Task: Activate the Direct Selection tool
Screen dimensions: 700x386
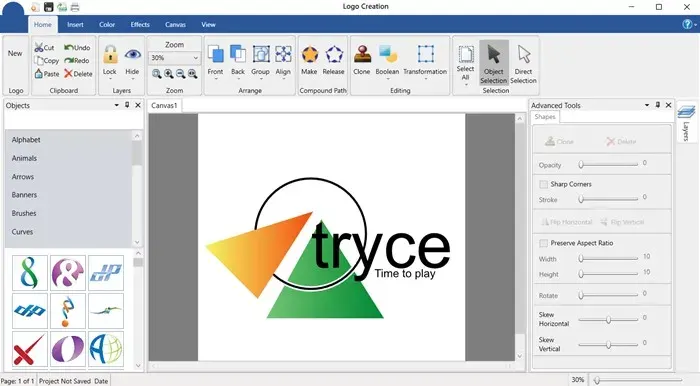Action: tap(523, 62)
